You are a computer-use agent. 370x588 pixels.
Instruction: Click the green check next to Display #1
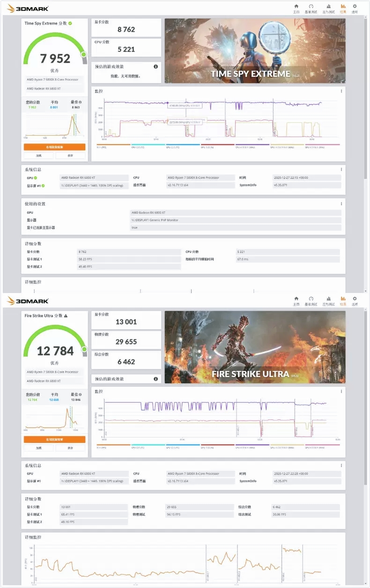click(44, 186)
